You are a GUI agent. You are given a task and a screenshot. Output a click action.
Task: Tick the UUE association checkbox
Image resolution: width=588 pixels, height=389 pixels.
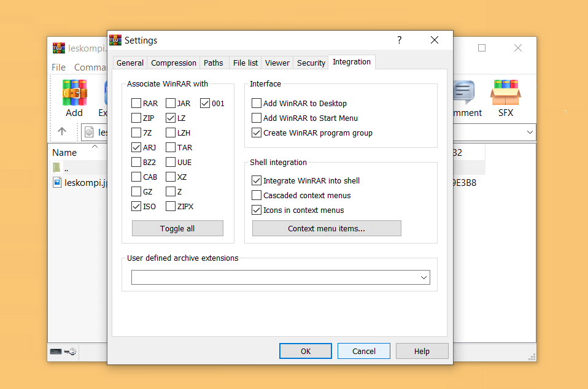pos(171,162)
